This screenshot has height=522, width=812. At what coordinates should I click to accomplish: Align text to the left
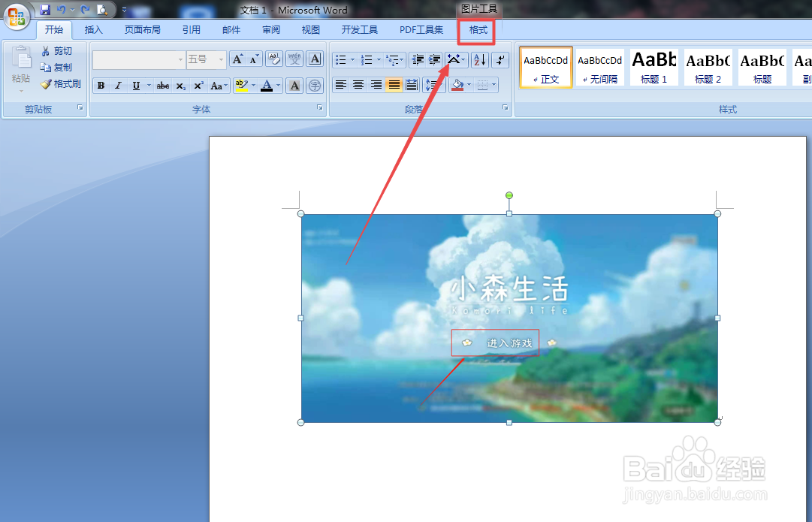341,84
